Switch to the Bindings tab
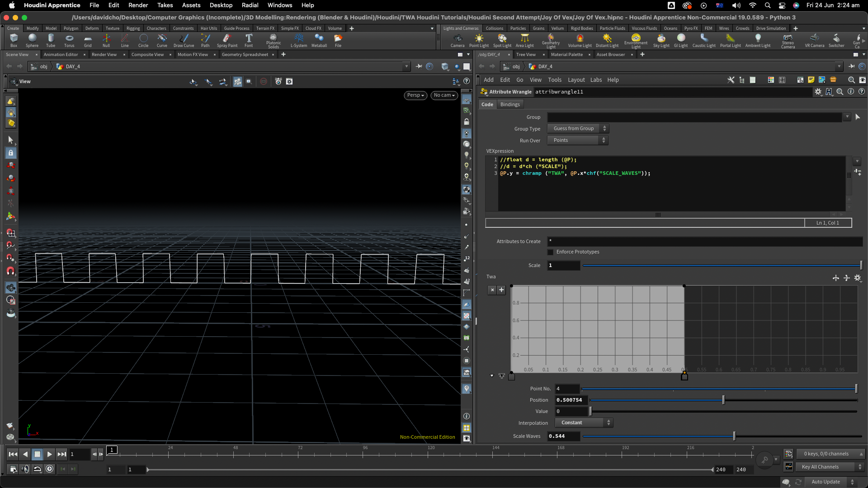 point(510,104)
